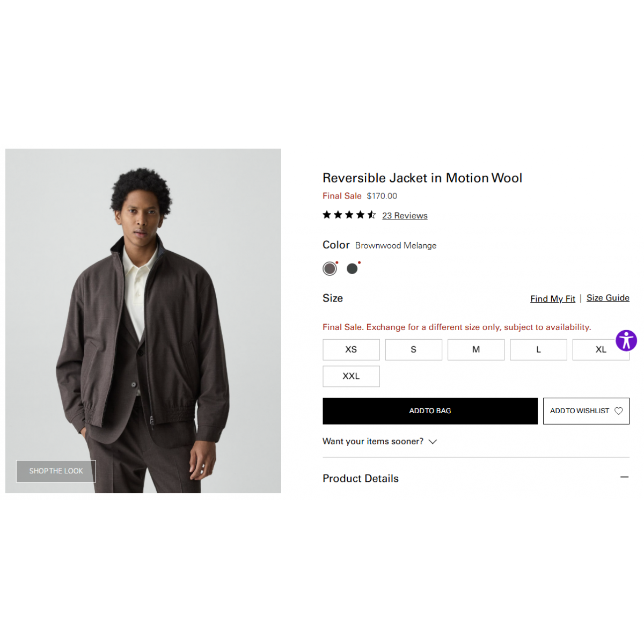Image resolution: width=644 pixels, height=644 pixels.
Task: Select the Brownwood Melange color swatch
Action: point(330,268)
